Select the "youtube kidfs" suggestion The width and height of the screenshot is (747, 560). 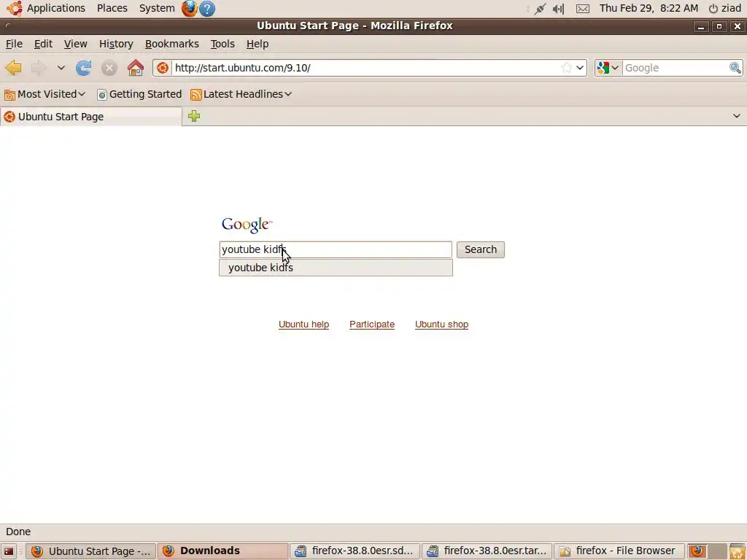336,268
